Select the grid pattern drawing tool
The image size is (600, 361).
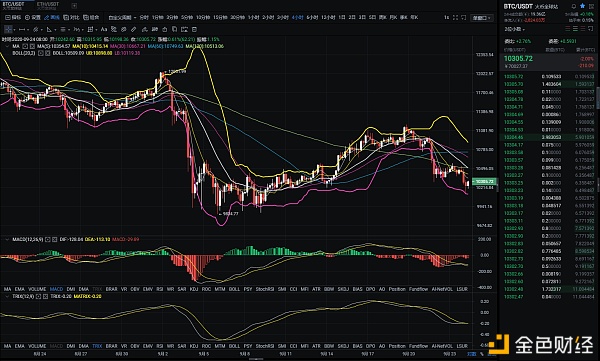click(x=90, y=29)
